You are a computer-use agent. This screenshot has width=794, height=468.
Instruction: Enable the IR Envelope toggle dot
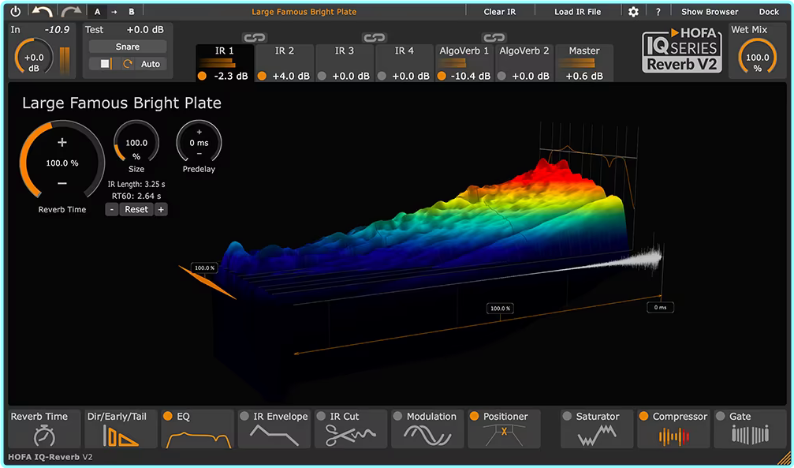(x=245, y=416)
